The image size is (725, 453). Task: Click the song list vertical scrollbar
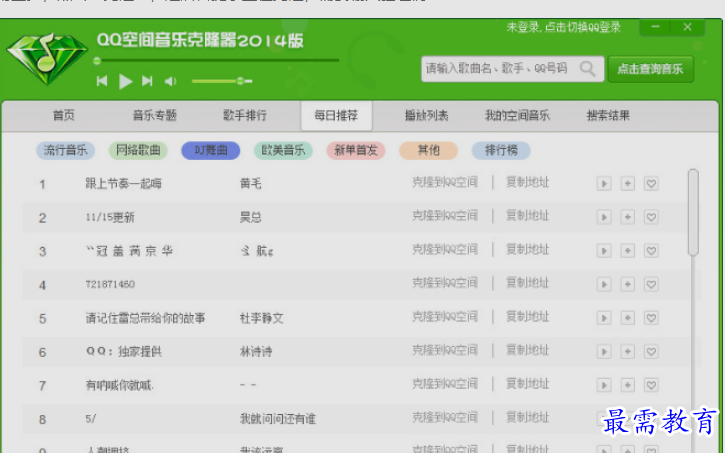tap(693, 212)
